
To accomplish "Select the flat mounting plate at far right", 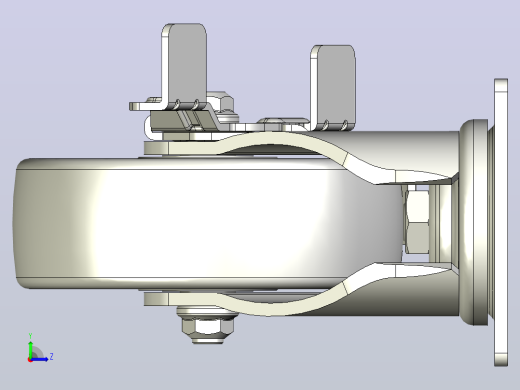I will (501, 222).
